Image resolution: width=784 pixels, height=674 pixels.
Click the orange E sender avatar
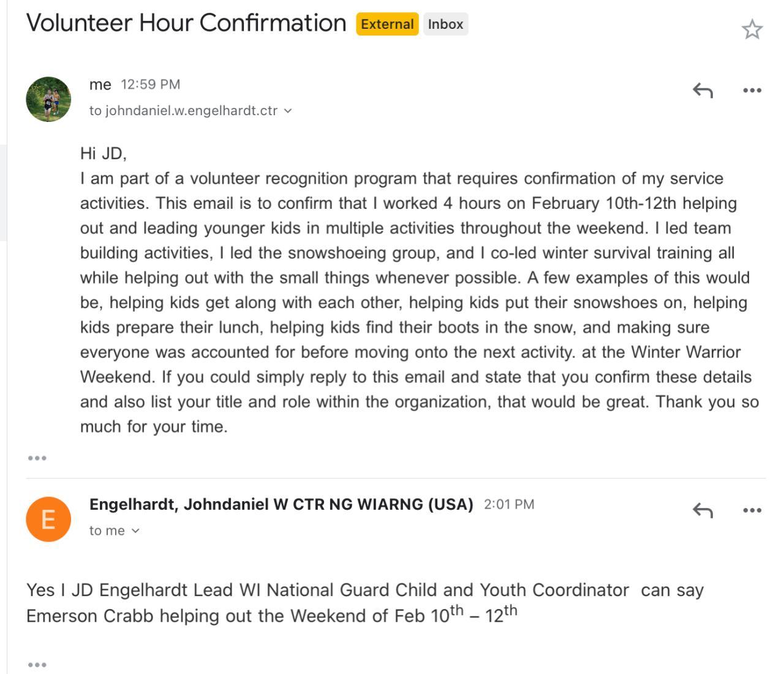48,520
